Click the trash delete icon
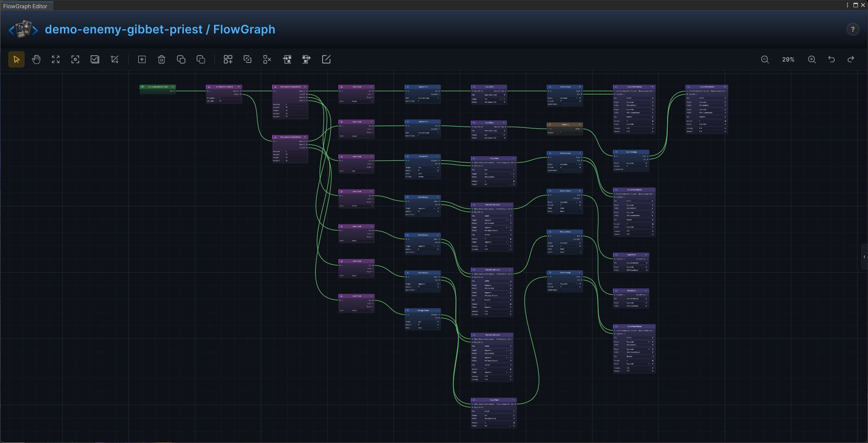This screenshot has width=868, height=443. tap(162, 59)
